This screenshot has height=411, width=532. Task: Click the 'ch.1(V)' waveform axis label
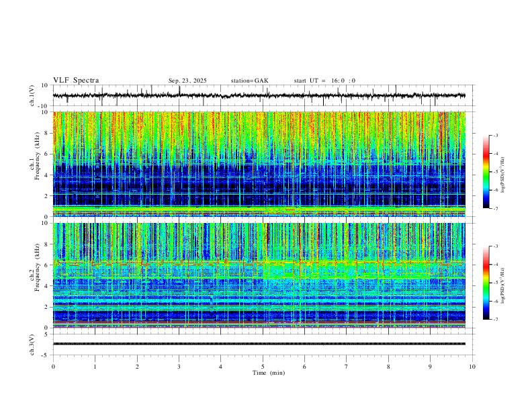click(32, 95)
